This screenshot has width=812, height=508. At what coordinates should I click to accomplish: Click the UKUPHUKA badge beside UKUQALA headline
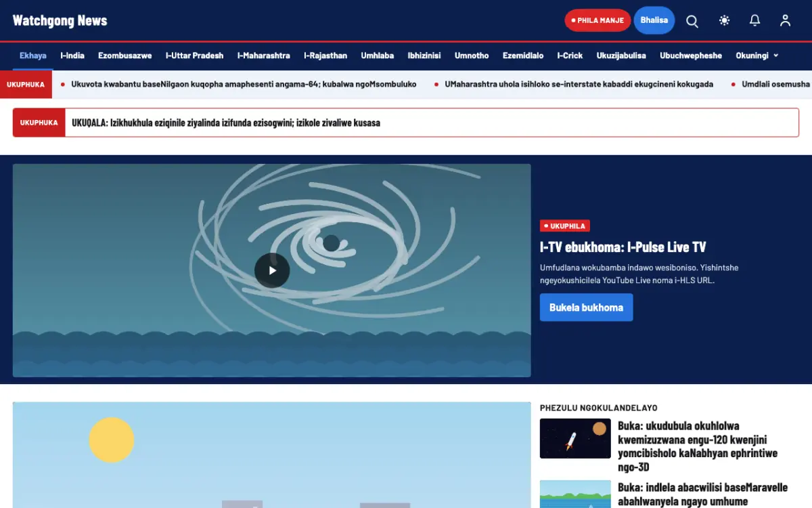click(39, 123)
